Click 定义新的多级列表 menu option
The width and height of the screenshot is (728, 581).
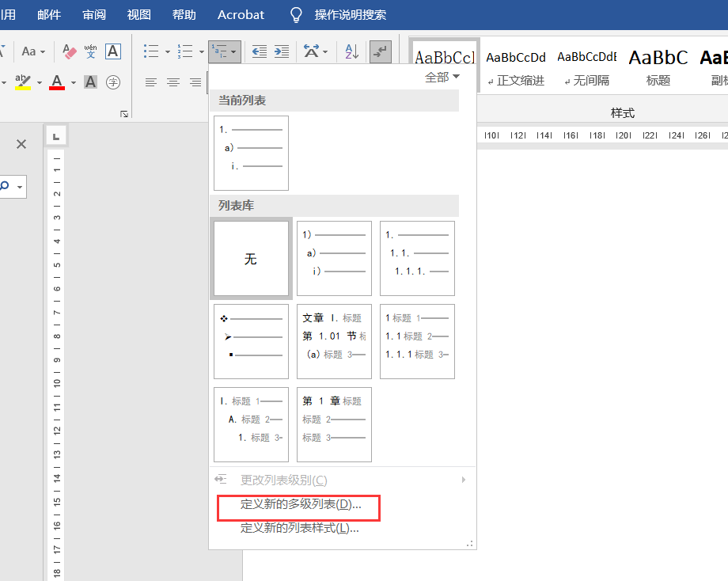click(x=301, y=504)
